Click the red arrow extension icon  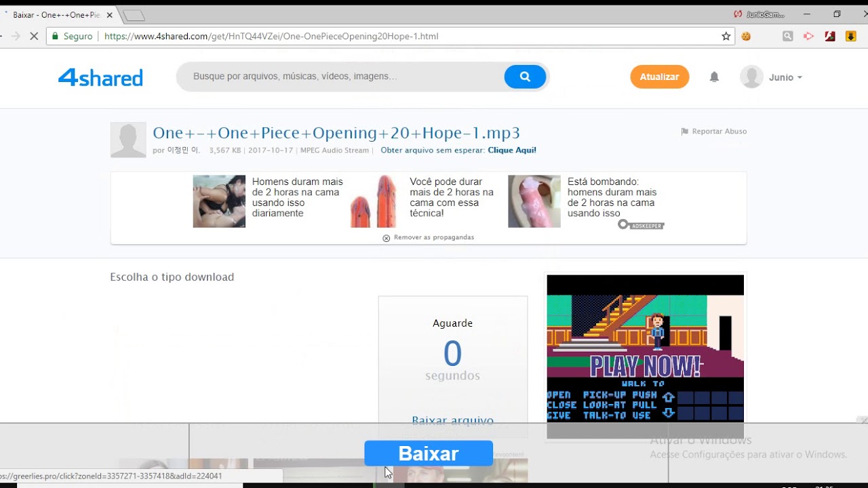click(x=808, y=36)
